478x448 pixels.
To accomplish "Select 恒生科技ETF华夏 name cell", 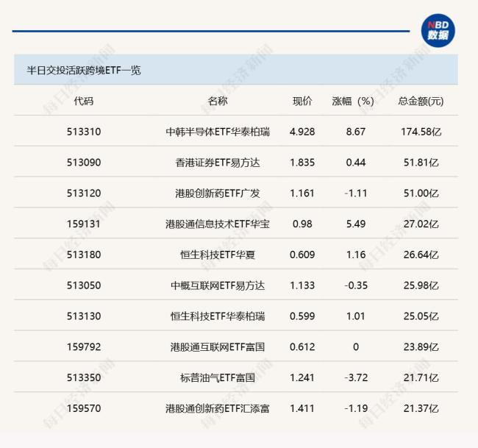I will pos(218,255).
